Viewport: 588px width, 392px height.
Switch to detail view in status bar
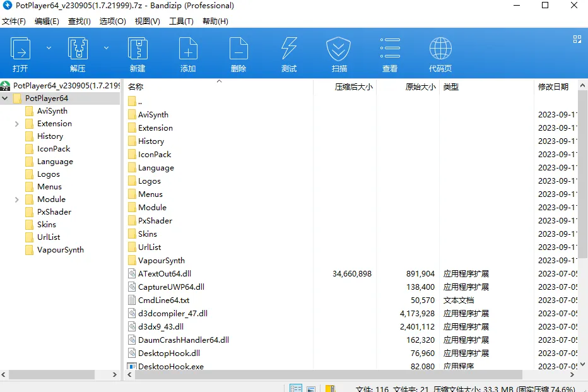coord(295,388)
